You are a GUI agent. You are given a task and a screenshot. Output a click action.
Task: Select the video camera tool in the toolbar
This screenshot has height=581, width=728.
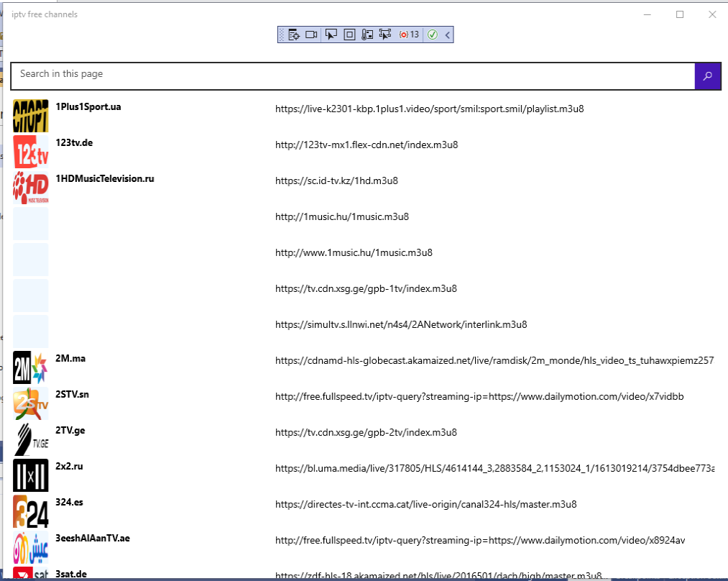coord(310,34)
